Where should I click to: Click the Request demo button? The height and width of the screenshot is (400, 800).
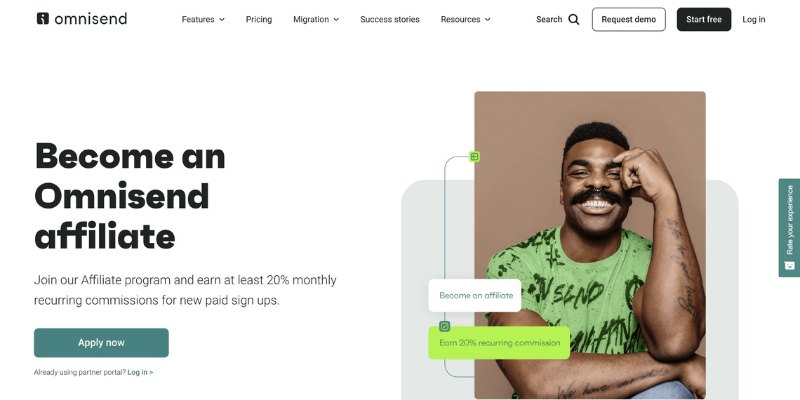click(629, 19)
